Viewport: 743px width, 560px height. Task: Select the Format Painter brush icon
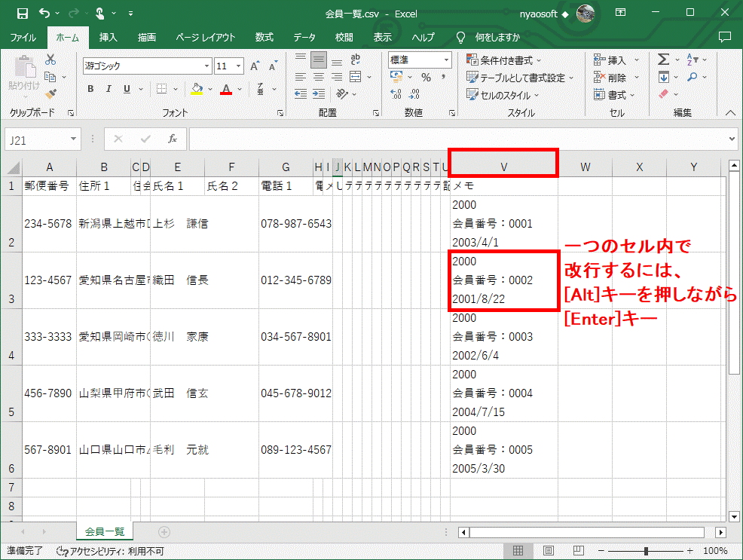coord(51,94)
